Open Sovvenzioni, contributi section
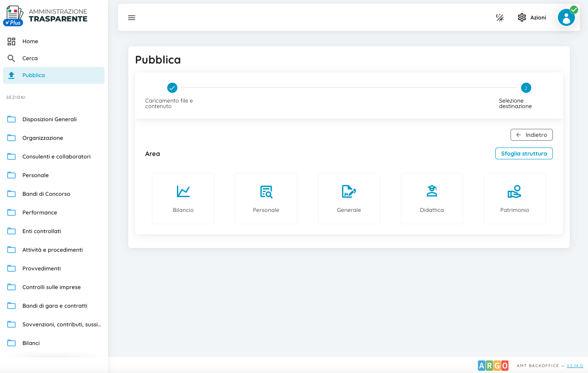The height and width of the screenshot is (373, 588). (x=54, y=324)
